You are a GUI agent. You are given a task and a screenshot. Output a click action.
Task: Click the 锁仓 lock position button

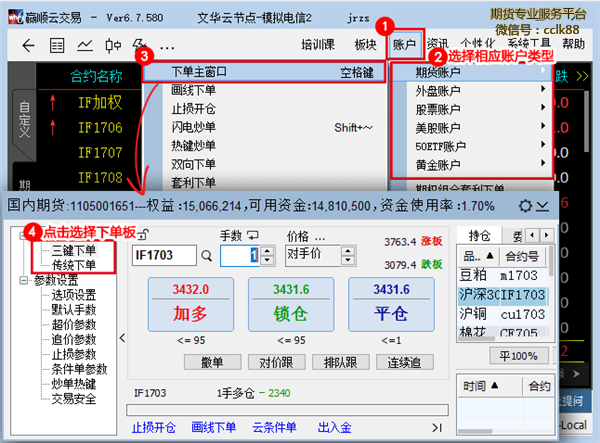[291, 304]
